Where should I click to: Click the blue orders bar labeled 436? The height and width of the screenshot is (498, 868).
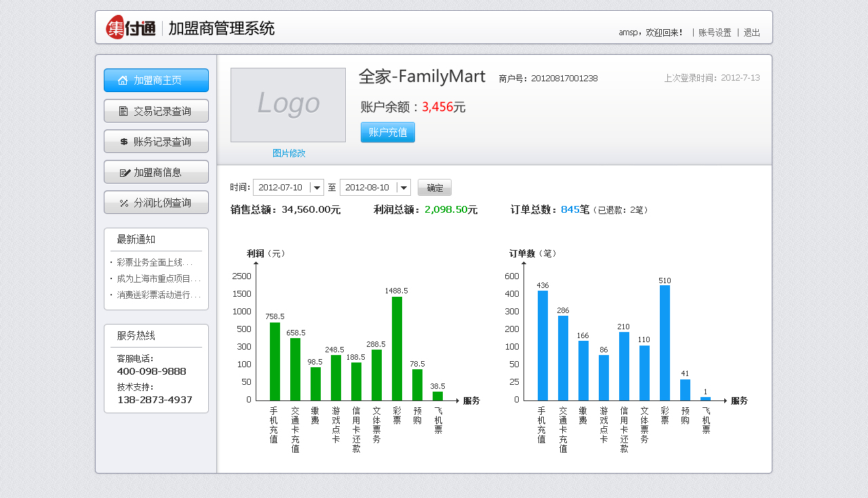[x=542, y=346]
